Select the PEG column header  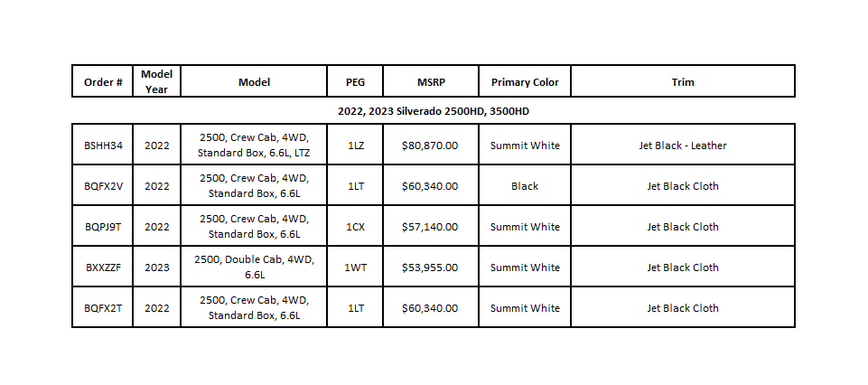pos(355,81)
